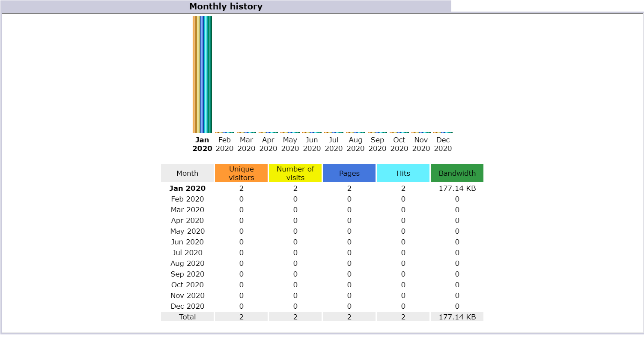Viewport: 644px width, 337px height.
Task: Click the green Bandwidth column header
Action: click(457, 173)
